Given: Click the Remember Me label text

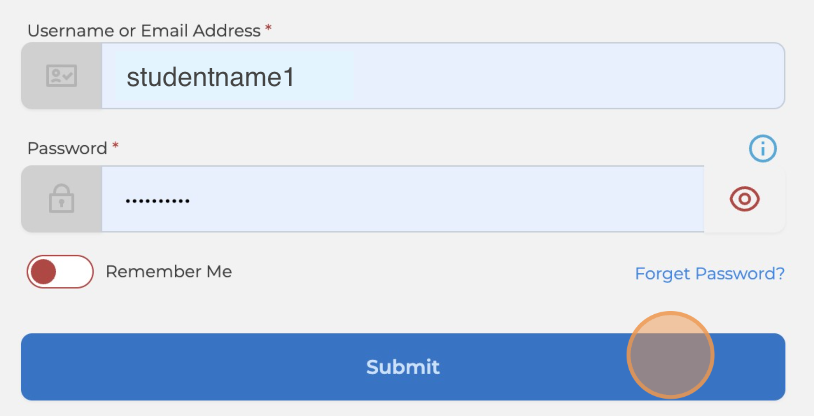Looking at the screenshot, I should tap(168, 271).
